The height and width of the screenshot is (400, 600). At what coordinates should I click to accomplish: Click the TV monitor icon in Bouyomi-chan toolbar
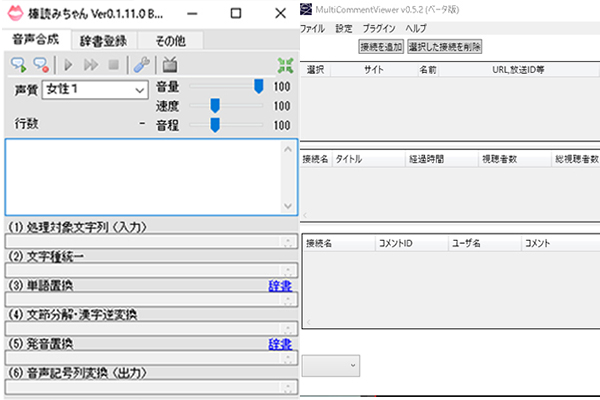(170, 65)
